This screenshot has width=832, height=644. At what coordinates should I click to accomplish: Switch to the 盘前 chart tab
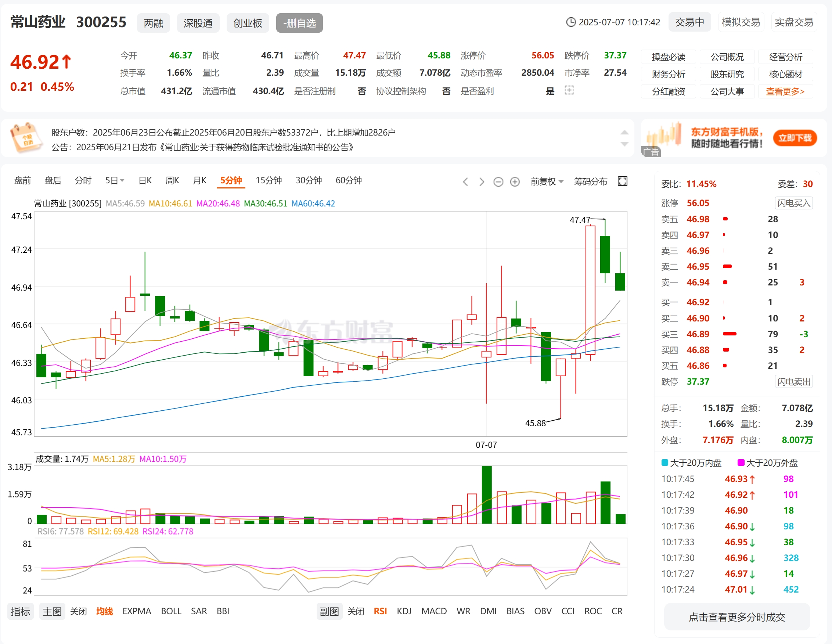click(x=22, y=180)
